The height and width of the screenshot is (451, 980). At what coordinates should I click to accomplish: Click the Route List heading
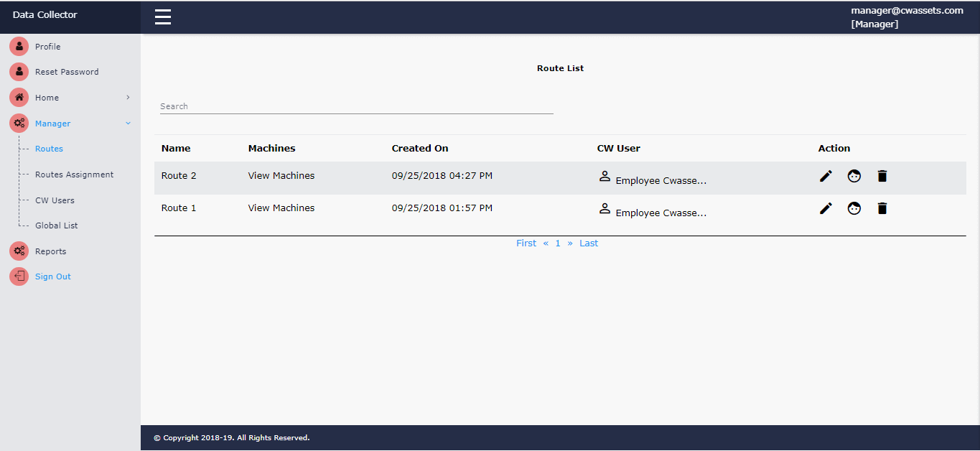coord(561,68)
